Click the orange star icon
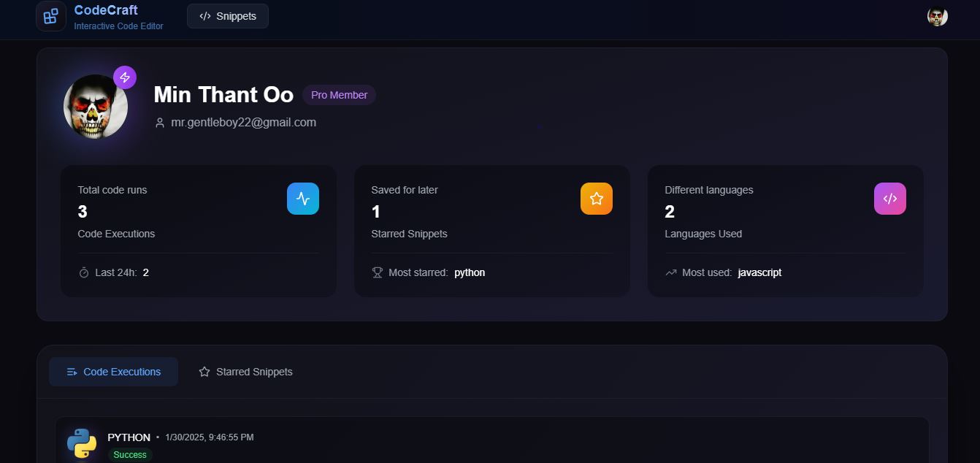Viewport: 980px width, 463px height. [597, 199]
